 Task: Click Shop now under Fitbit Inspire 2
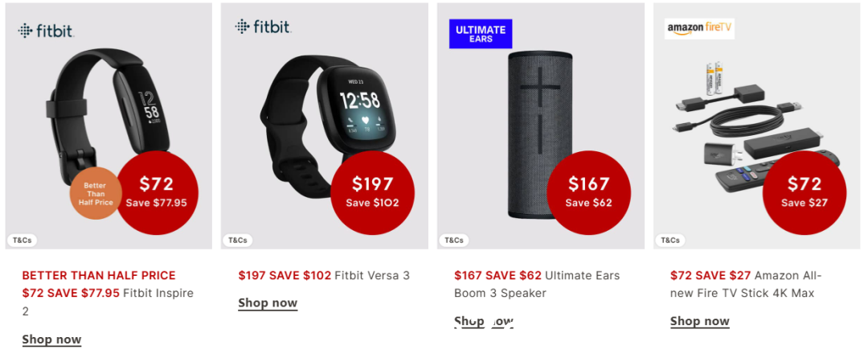(x=52, y=340)
